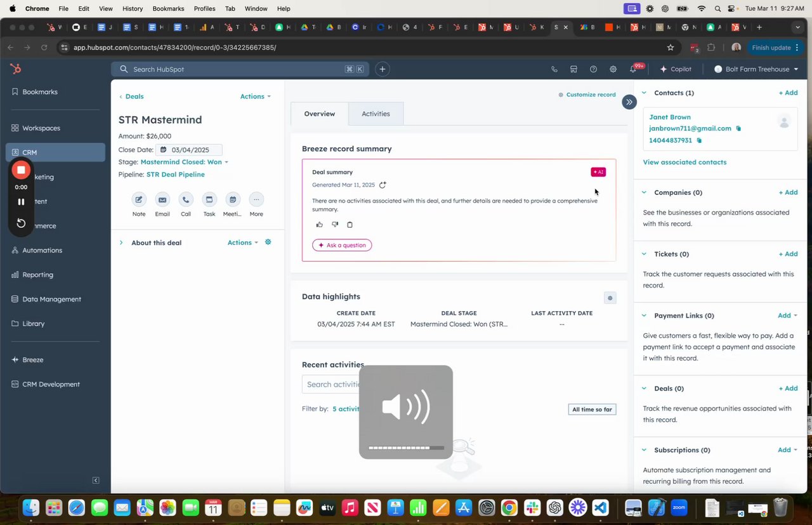This screenshot has height=525, width=812.
Task: Collapse the Payment Links (0) section
Action: [x=644, y=316]
